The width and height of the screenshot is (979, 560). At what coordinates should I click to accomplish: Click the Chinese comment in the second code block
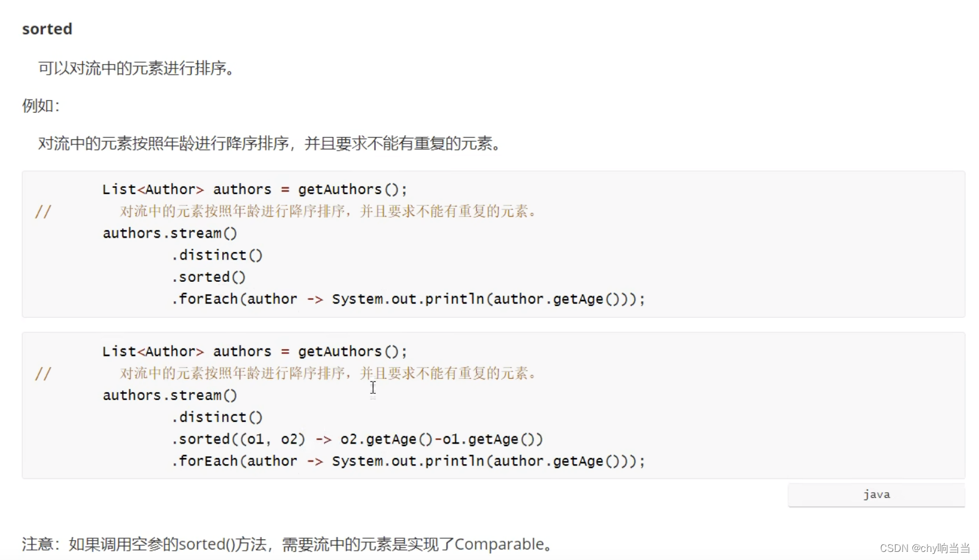(327, 373)
